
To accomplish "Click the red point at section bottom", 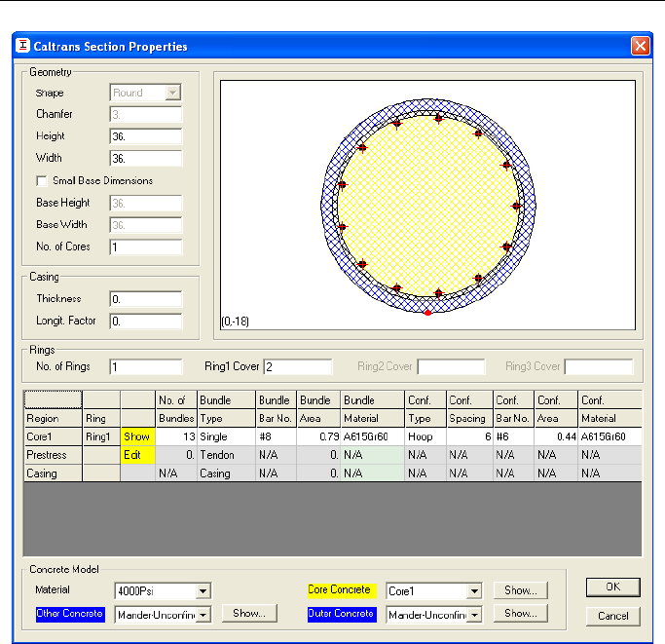I will [427, 312].
